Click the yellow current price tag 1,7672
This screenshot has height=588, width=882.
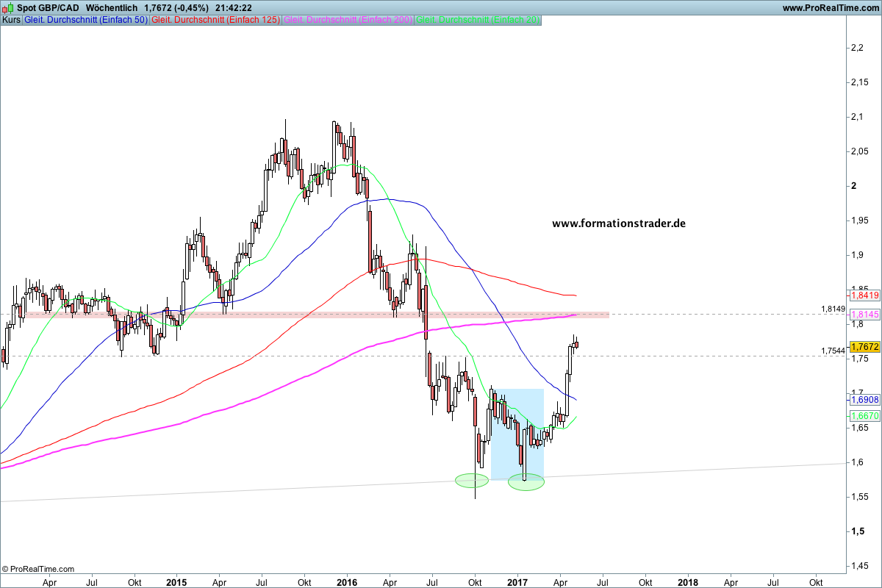click(x=864, y=346)
